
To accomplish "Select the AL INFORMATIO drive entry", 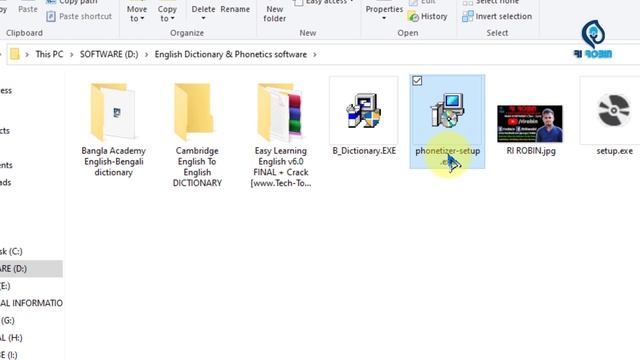I will pyautogui.click(x=31, y=303).
